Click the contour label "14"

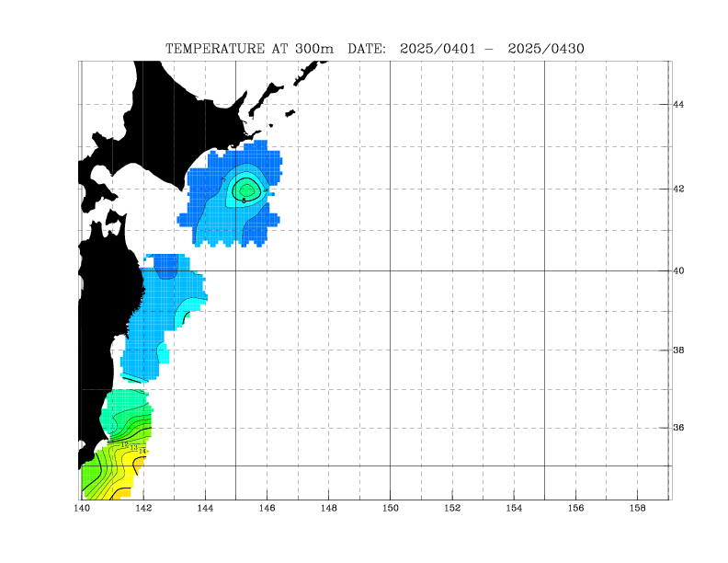click(142, 451)
